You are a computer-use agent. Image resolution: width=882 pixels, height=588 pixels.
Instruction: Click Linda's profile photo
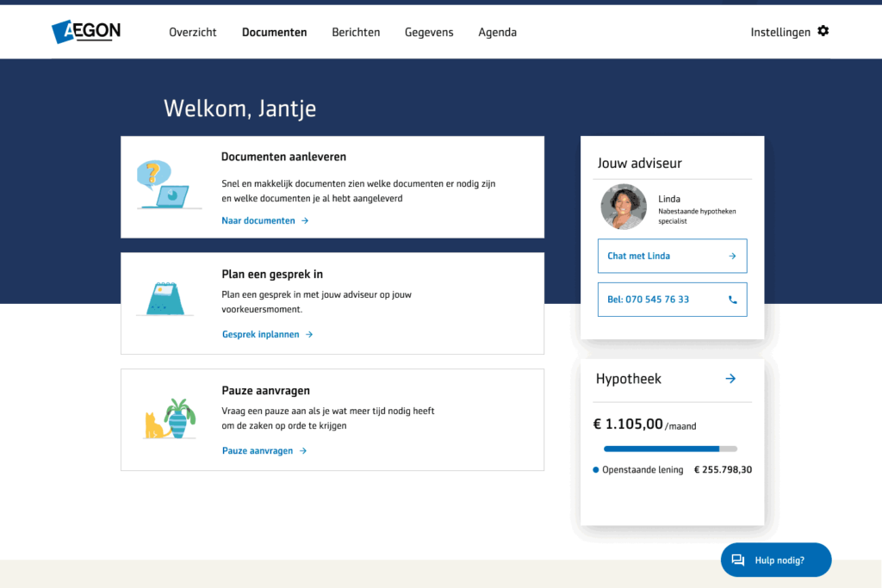pos(623,207)
